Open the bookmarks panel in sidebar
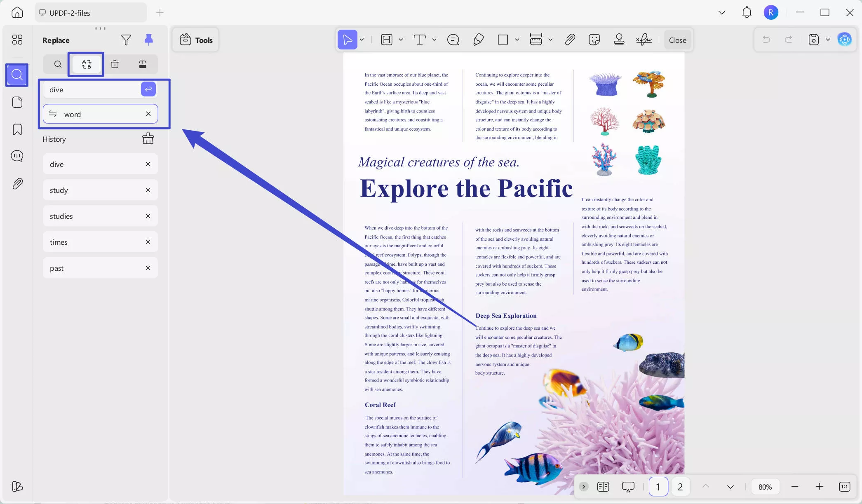 (17, 129)
